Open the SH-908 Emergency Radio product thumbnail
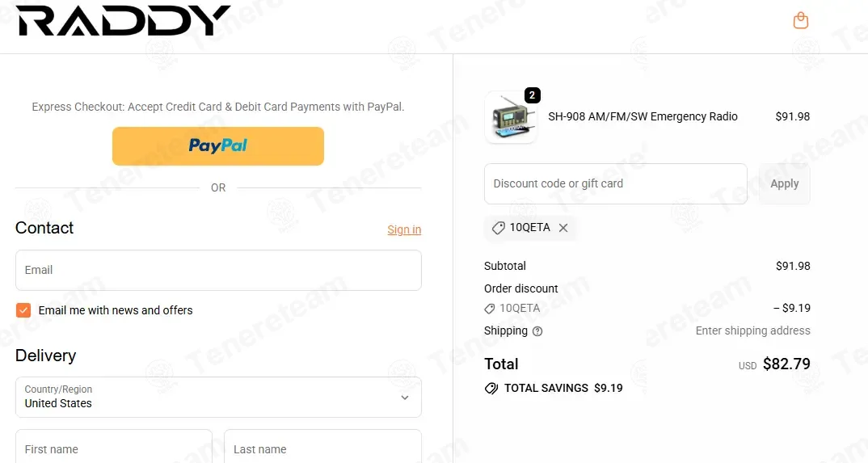 click(x=511, y=118)
